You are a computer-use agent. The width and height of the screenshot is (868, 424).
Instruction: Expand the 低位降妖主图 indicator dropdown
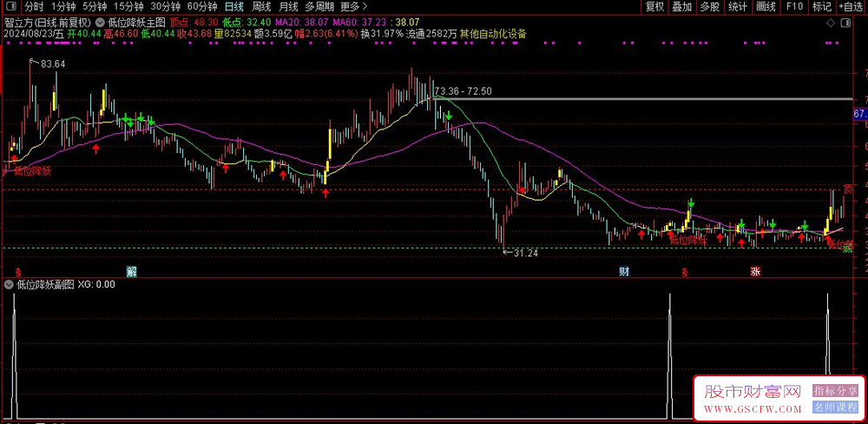point(100,23)
